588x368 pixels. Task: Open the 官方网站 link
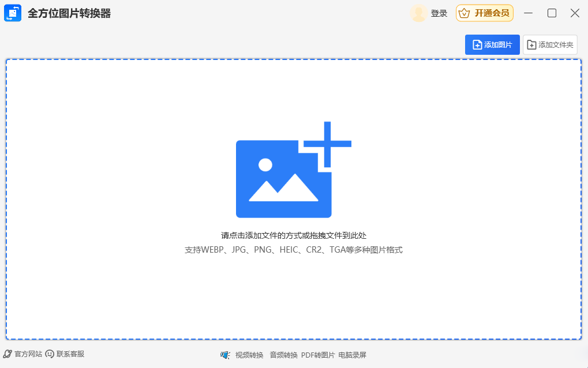coord(28,354)
